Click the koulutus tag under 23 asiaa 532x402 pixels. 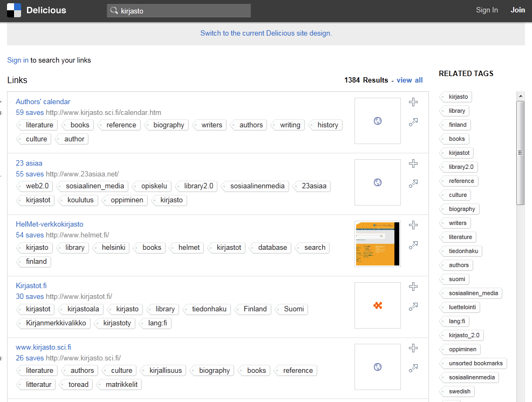click(x=78, y=200)
